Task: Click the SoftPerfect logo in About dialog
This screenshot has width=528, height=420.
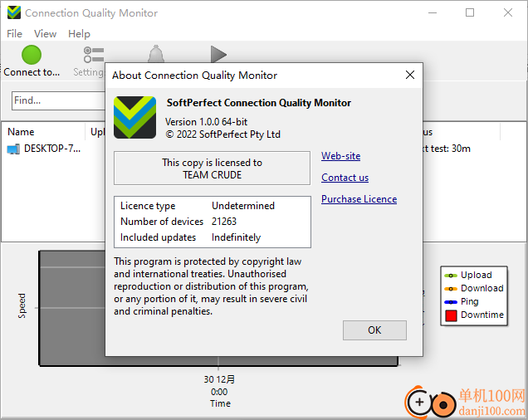Action: (x=134, y=117)
